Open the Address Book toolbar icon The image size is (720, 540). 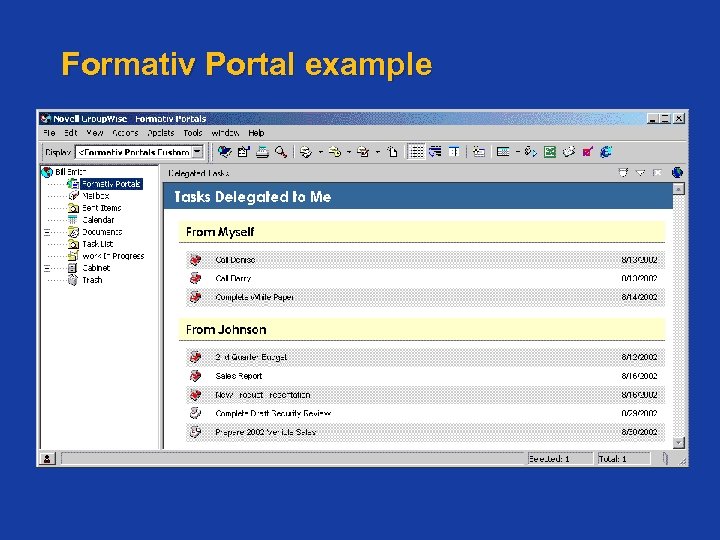pos(225,152)
